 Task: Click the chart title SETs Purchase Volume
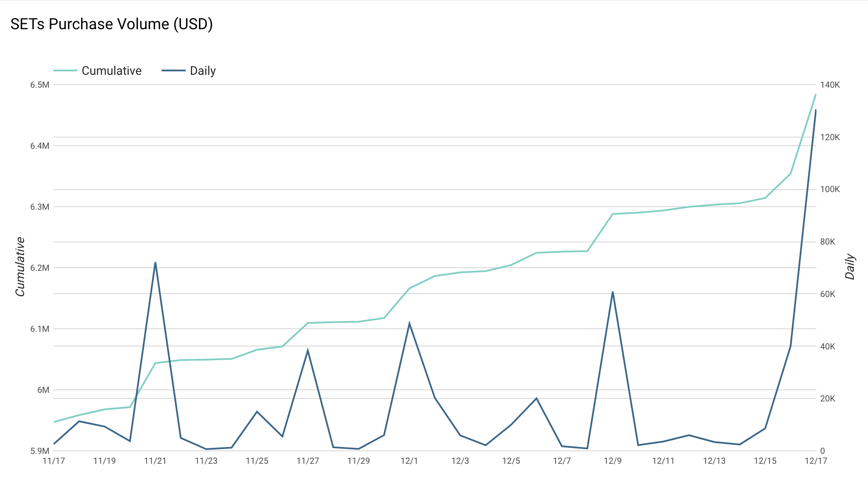111,24
